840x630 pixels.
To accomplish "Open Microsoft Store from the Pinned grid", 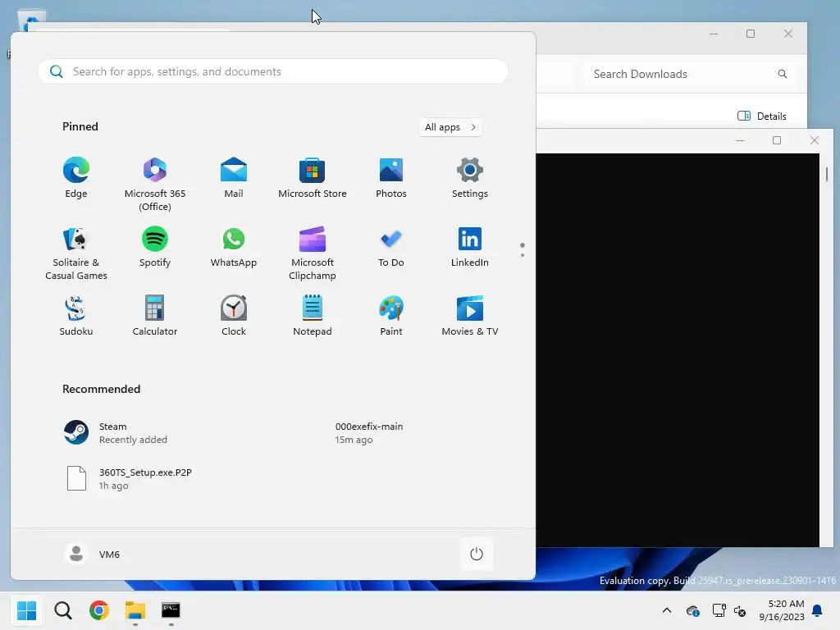I will [x=313, y=178].
